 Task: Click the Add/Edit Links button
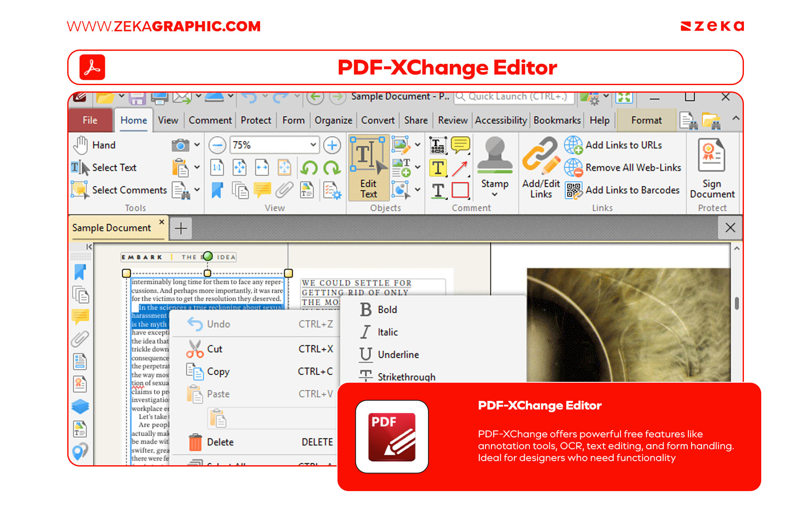(x=541, y=168)
